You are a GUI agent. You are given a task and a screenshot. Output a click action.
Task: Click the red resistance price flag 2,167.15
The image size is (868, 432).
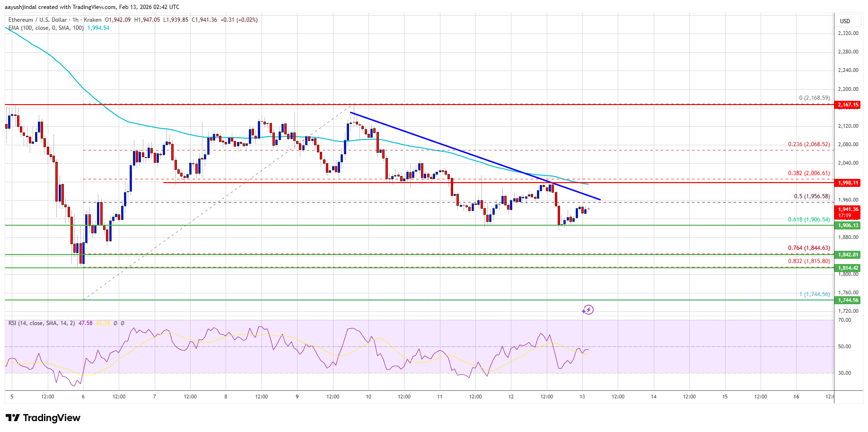click(848, 106)
